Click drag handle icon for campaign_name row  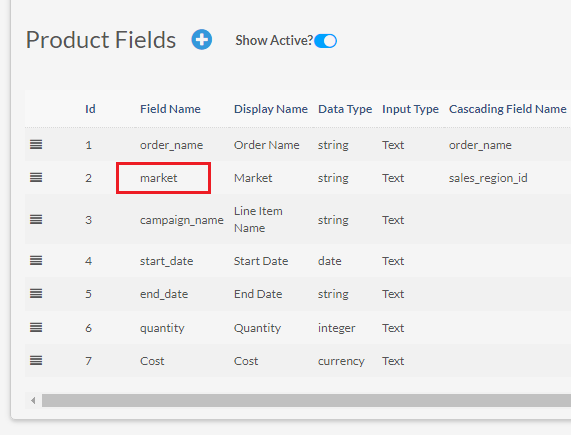[36, 220]
